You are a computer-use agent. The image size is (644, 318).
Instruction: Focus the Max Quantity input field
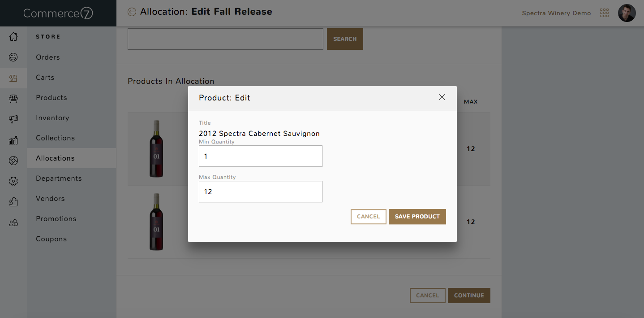(x=261, y=192)
